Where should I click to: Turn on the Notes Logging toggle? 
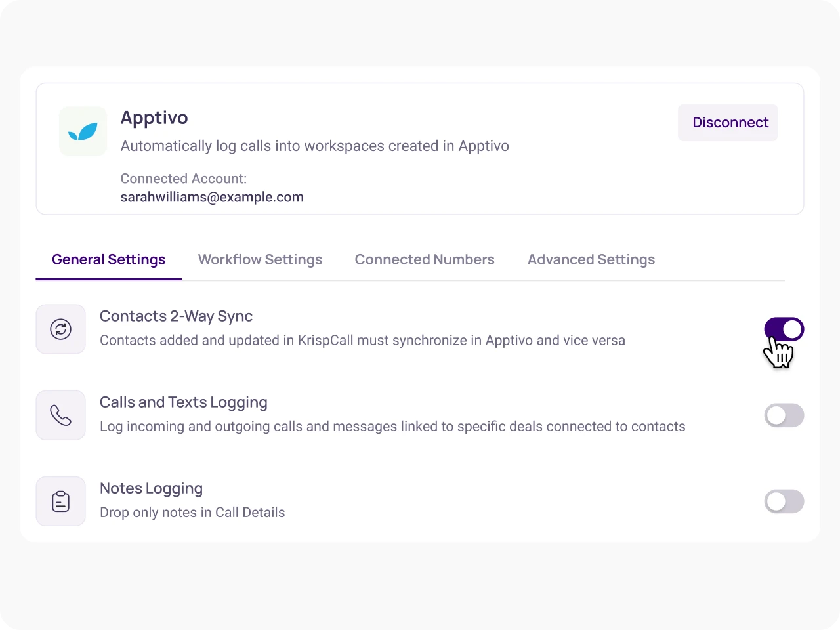pos(784,501)
